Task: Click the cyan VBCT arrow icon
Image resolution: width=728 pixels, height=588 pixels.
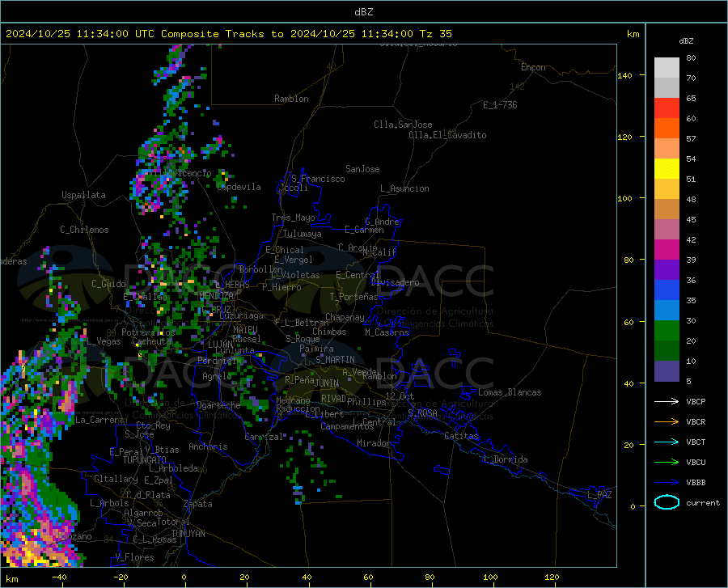Action: (667, 442)
